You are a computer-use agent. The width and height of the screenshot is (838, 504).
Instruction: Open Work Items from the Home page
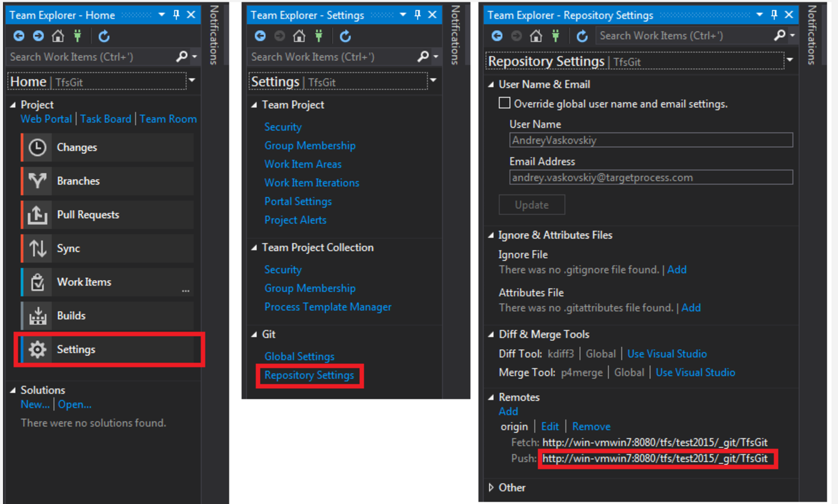pyautogui.click(x=83, y=282)
